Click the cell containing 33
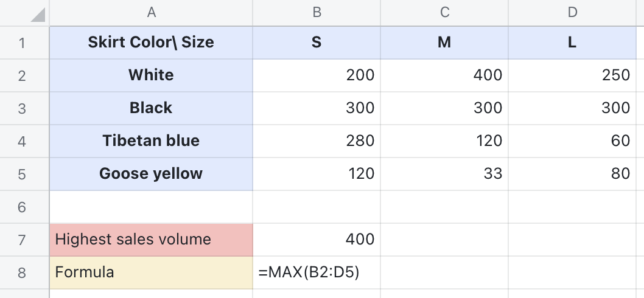The image size is (644, 298). pos(444,174)
